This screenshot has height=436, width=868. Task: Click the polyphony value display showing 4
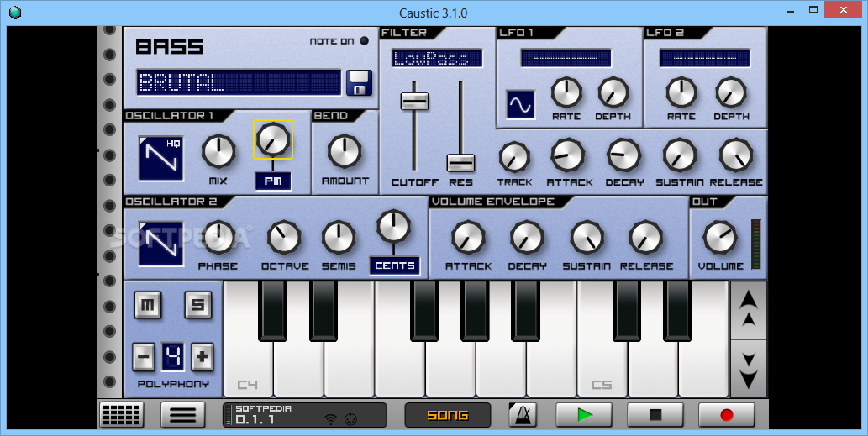tap(173, 357)
